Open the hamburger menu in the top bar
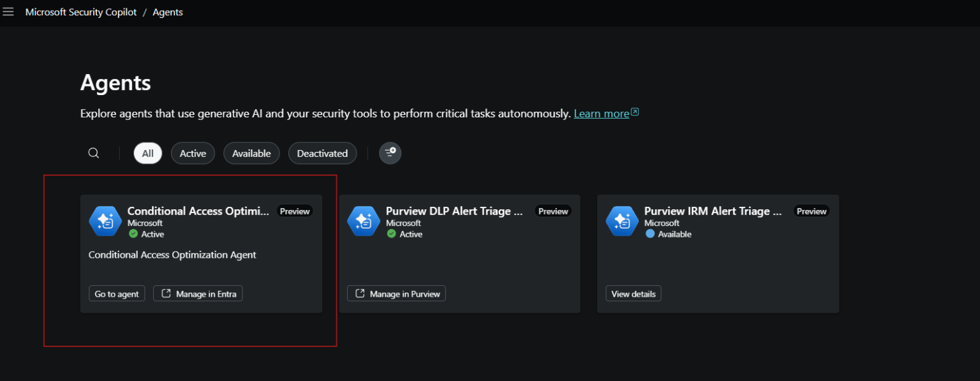 pyautogui.click(x=8, y=11)
